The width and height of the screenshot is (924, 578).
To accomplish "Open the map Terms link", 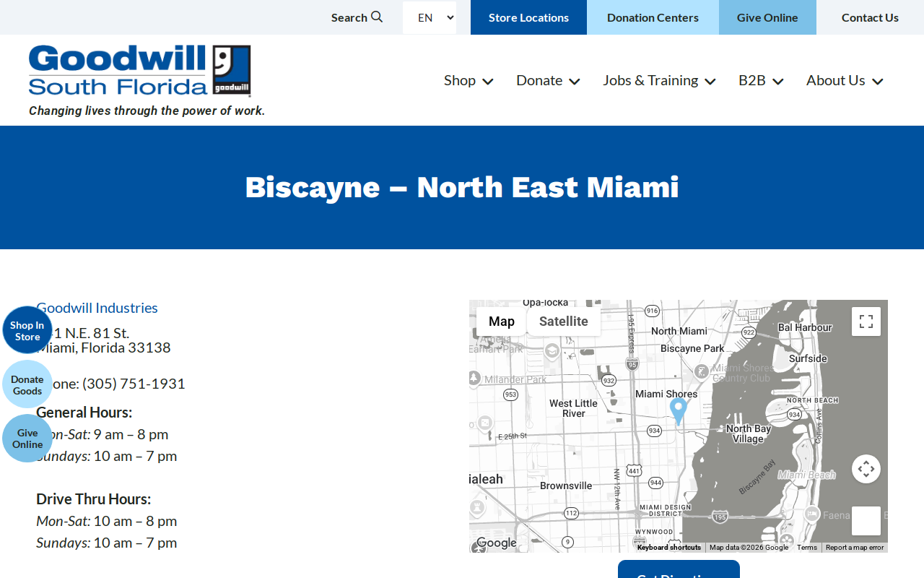I will tap(807, 548).
